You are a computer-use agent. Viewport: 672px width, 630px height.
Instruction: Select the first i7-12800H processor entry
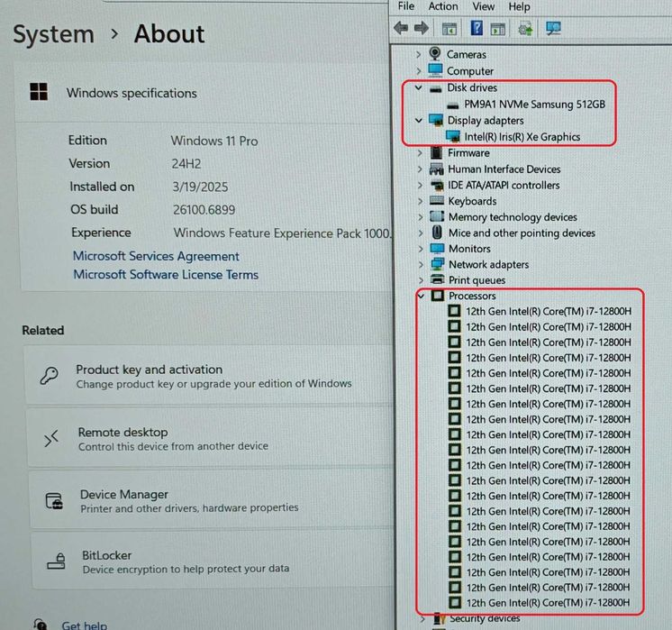549,311
